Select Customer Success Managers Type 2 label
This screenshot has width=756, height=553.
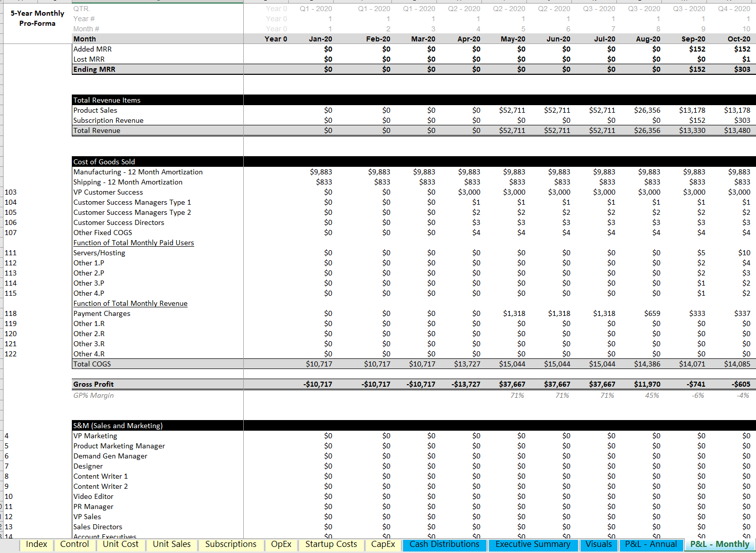pyautogui.click(x=132, y=212)
